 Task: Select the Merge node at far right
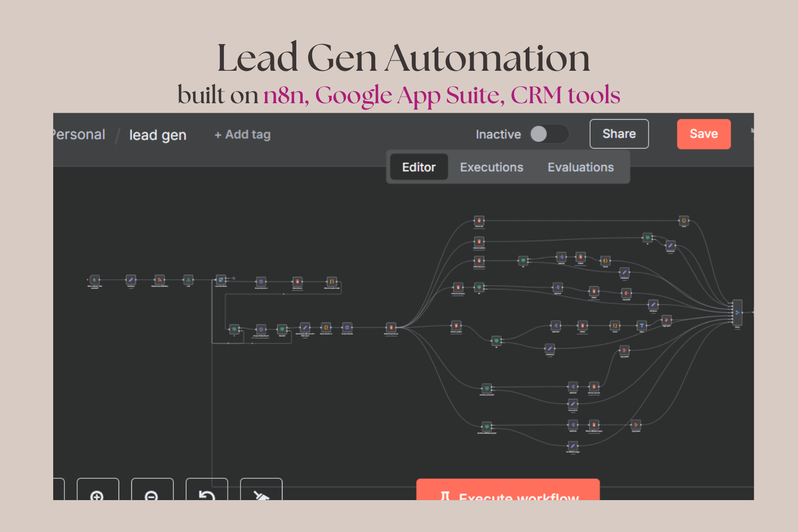pos(737,312)
